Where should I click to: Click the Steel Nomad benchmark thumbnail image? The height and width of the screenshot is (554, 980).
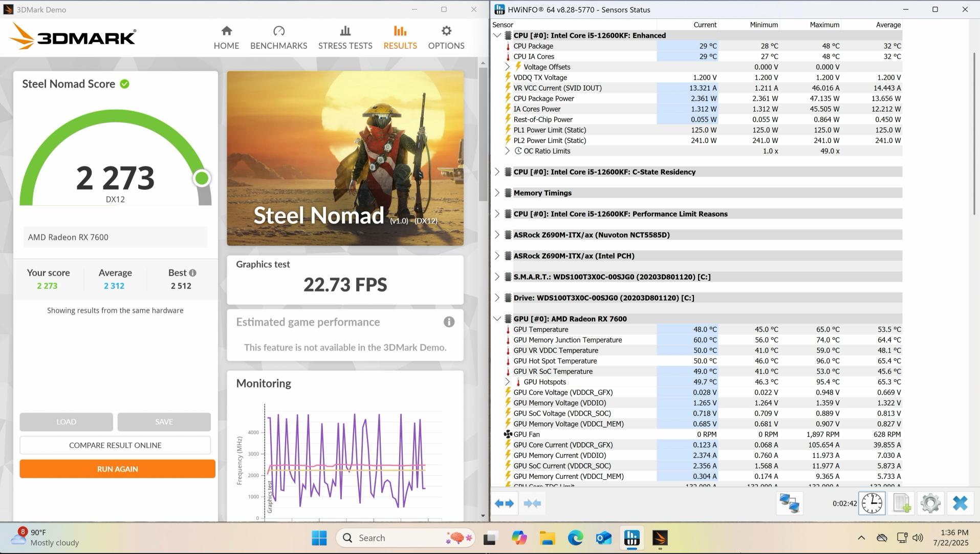[345, 158]
